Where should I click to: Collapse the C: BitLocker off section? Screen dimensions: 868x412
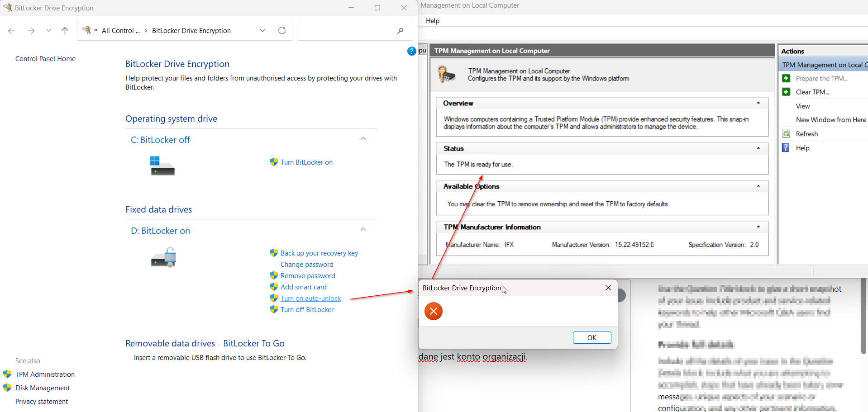click(x=363, y=138)
